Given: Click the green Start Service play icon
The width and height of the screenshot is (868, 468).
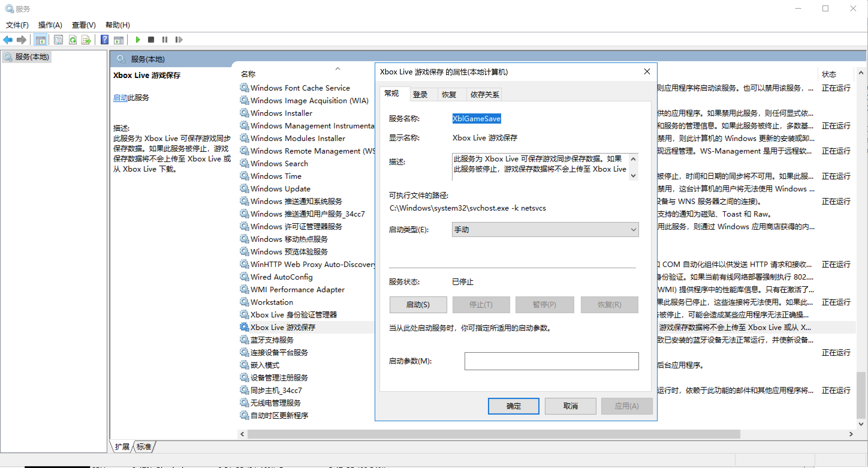Looking at the screenshot, I should 138,40.
